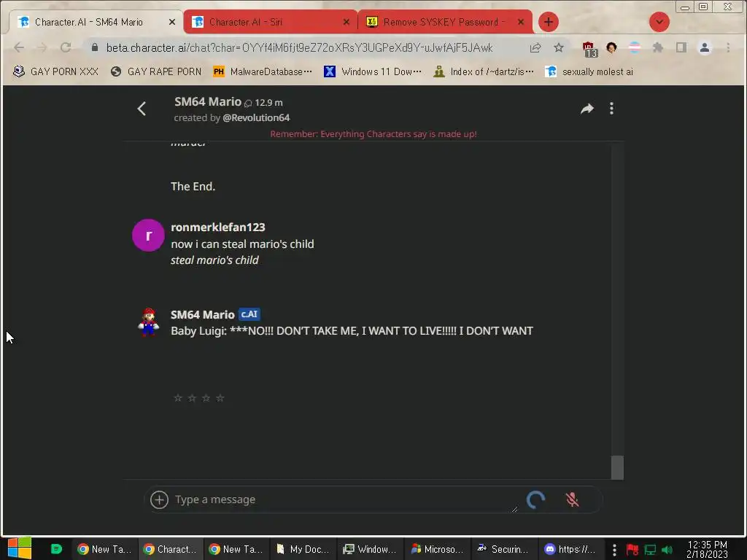The width and height of the screenshot is (747, 560).
Task: Switch to Charact... taskbar item
Action: [x=171, y=549]
